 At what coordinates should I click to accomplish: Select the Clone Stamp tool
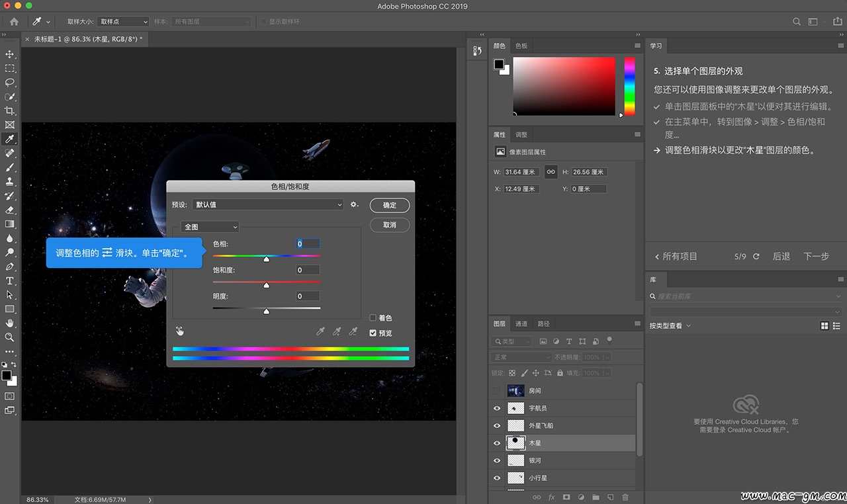pos(10,181)
